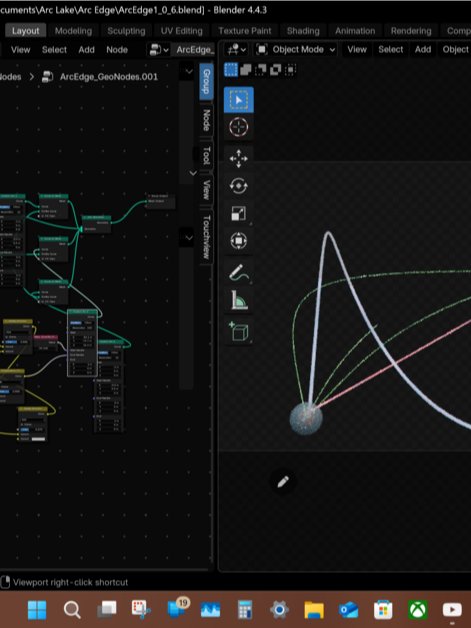This screenshot has height=628, width=471.
Task: Open File Explorer from taskbar
Action: tap(314, 610)
